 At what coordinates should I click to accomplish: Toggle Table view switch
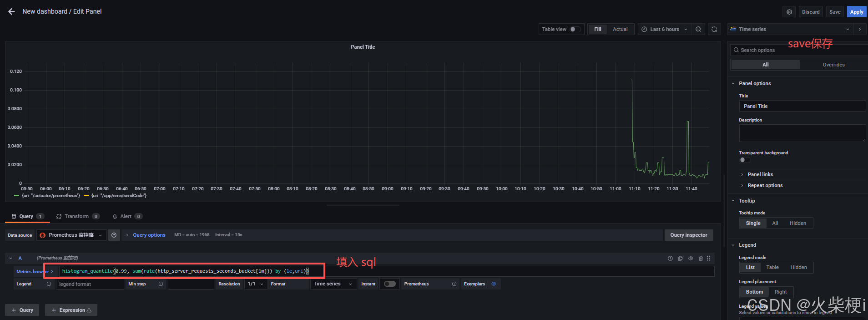(x=575, y=29)
